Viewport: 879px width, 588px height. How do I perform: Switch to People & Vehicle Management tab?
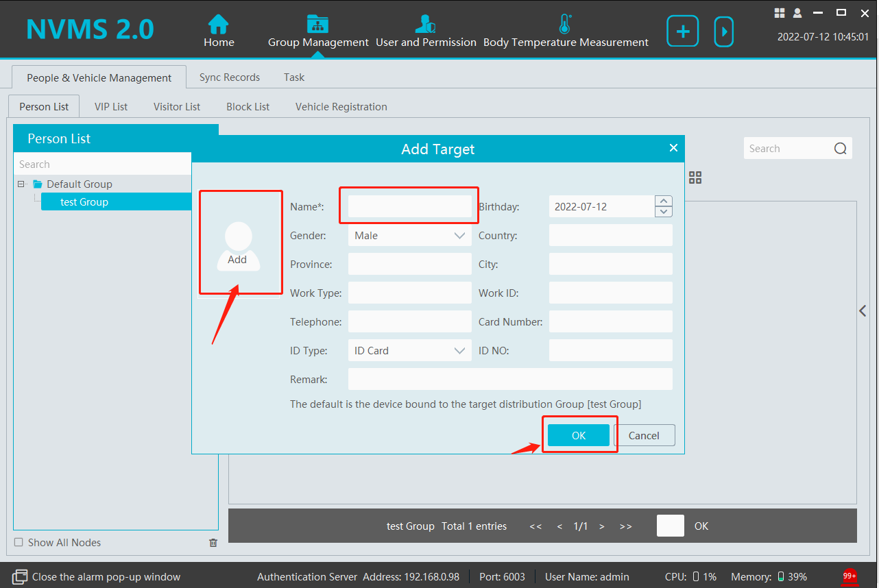point(99,77)
